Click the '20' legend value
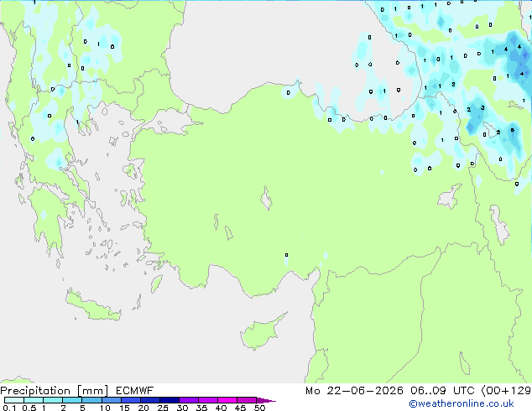Image resolution: width=532 pixels, height=411 pixels. pos(143,408)
